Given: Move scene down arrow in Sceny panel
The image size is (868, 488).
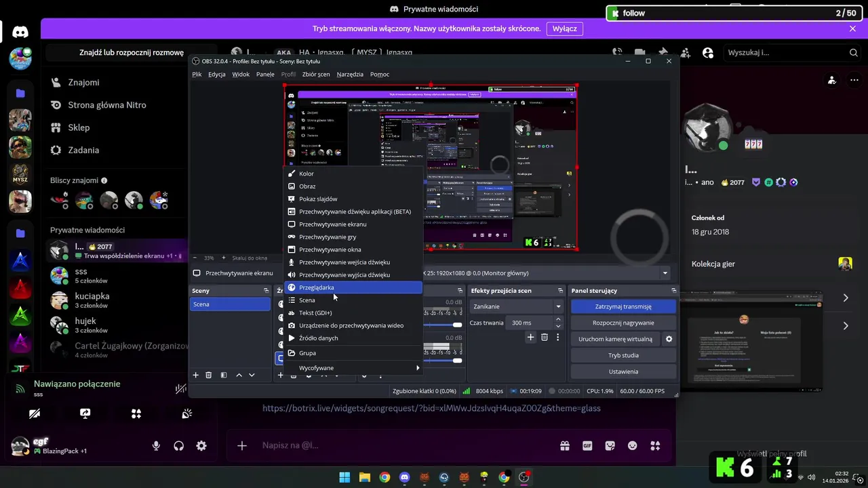Looking at the screenshot, I should (x=252, y=375).
